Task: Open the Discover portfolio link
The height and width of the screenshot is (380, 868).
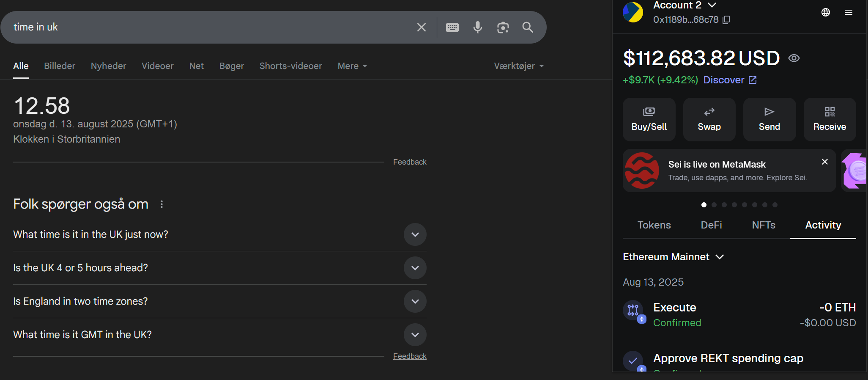Action: click(x=730, y=80)
